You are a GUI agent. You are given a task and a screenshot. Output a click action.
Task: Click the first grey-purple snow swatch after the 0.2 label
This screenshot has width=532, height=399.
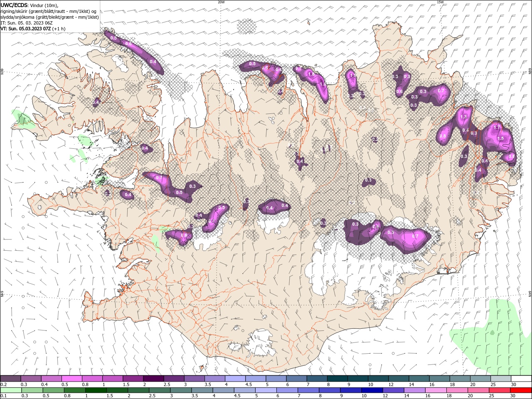pos(11,378)
